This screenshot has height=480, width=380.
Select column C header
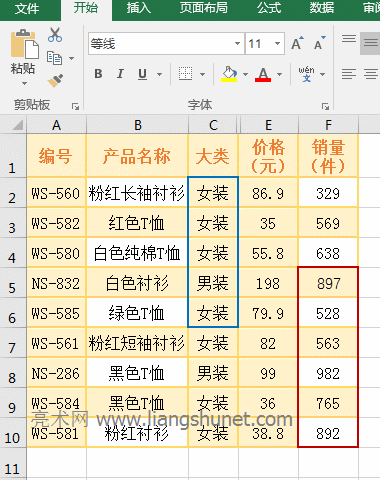pos(213,125)
